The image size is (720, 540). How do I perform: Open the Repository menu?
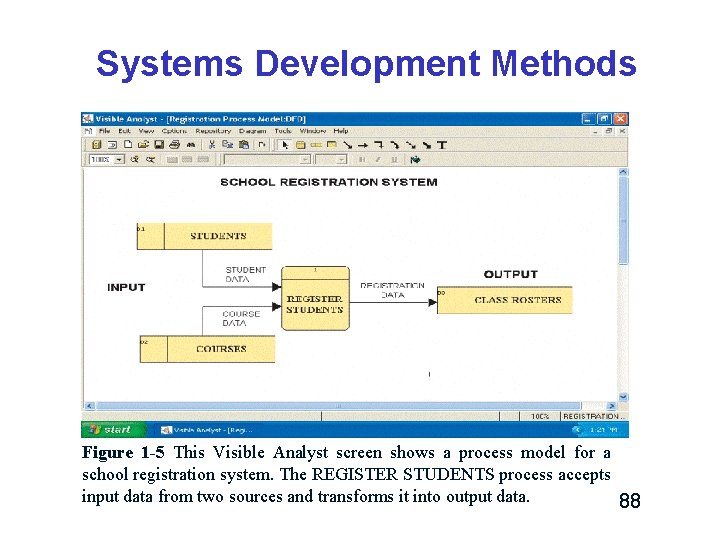[213, 131]
